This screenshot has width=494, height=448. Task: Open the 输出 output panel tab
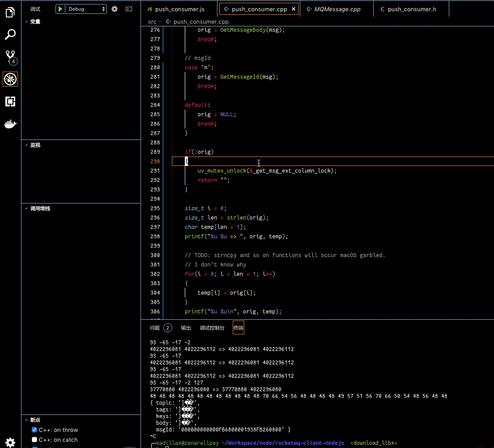(186, 328)
